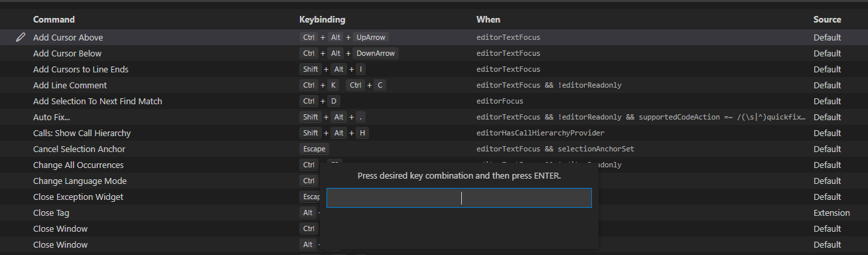Select the Auto Fix... command
The height and width of the screenshot is (255, 868).
pos(52,117)
